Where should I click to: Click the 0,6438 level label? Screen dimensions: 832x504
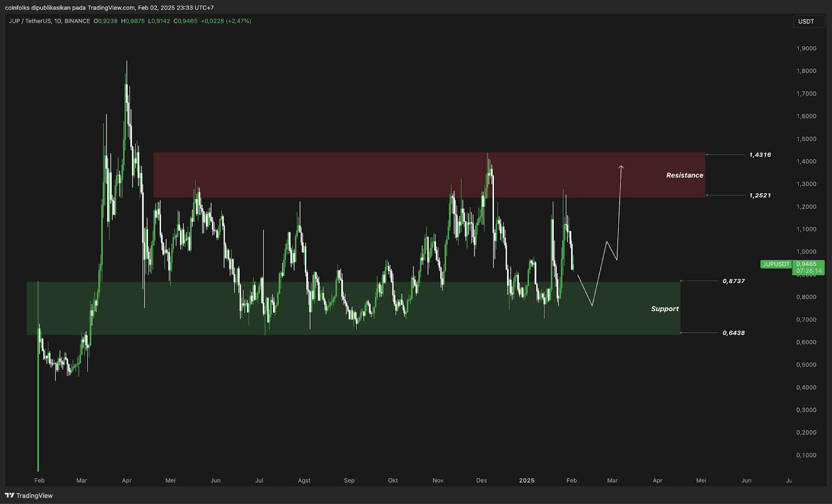(x=734, y=333)
